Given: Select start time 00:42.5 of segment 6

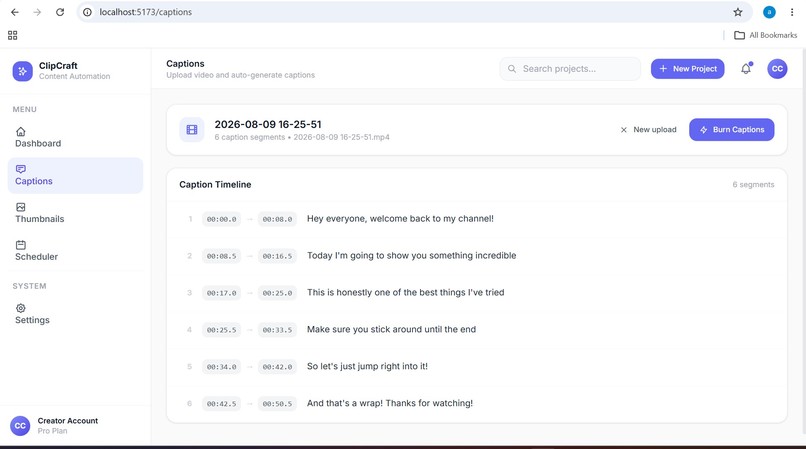Looking at the screenshot, I should click(x=222, y=404).
